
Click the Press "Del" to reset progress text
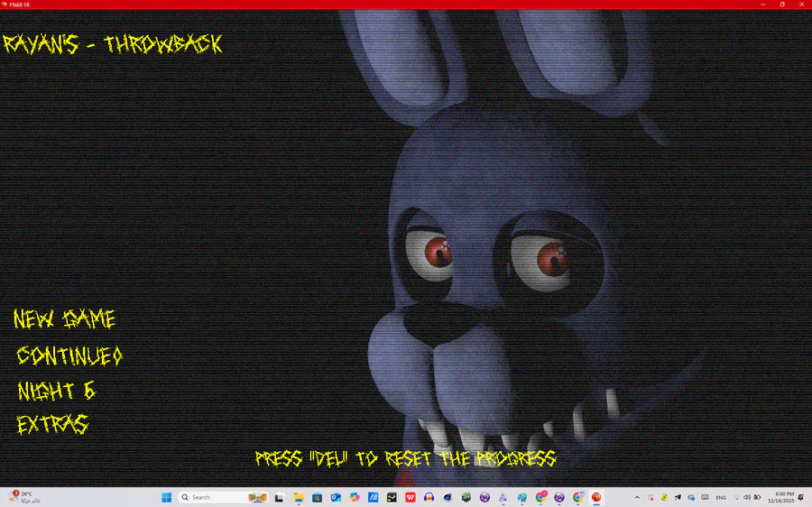tap(405, 458)
